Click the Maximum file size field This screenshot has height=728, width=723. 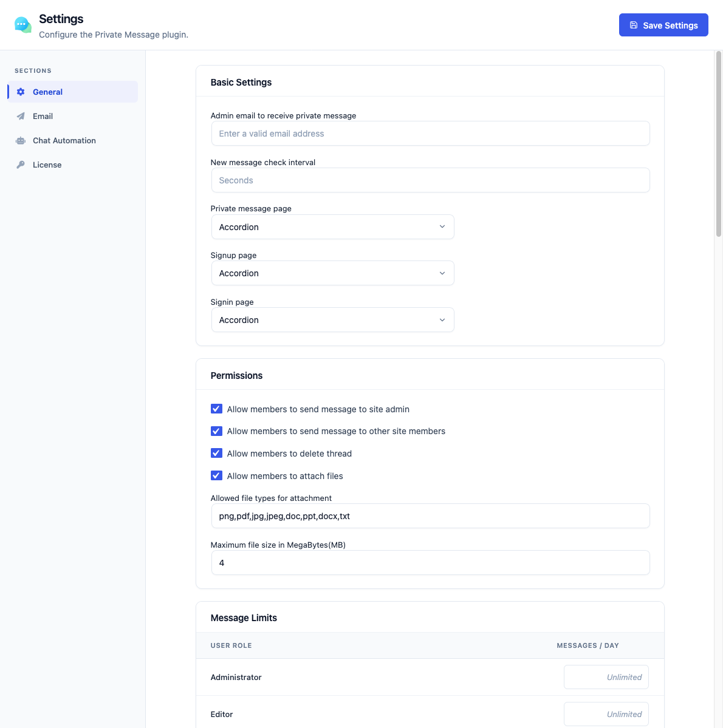pyautogui.click(x=430, y=563)
